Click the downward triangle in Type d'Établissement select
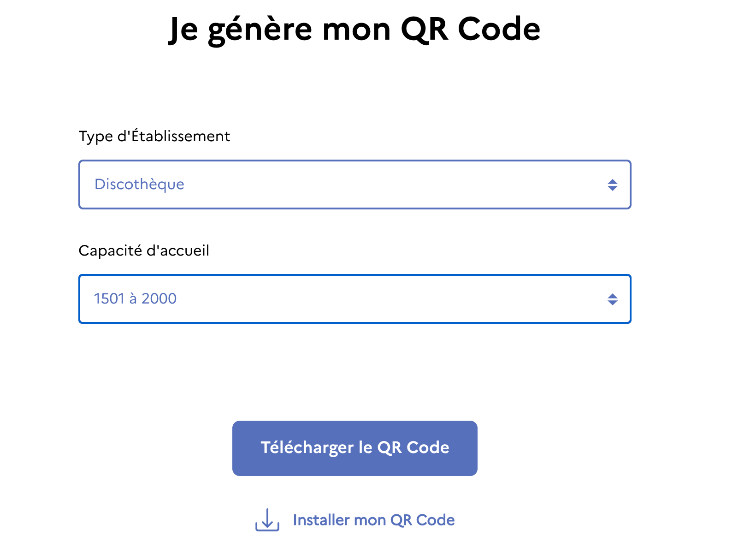Screen dimensions: 756x548 (612, 188)
